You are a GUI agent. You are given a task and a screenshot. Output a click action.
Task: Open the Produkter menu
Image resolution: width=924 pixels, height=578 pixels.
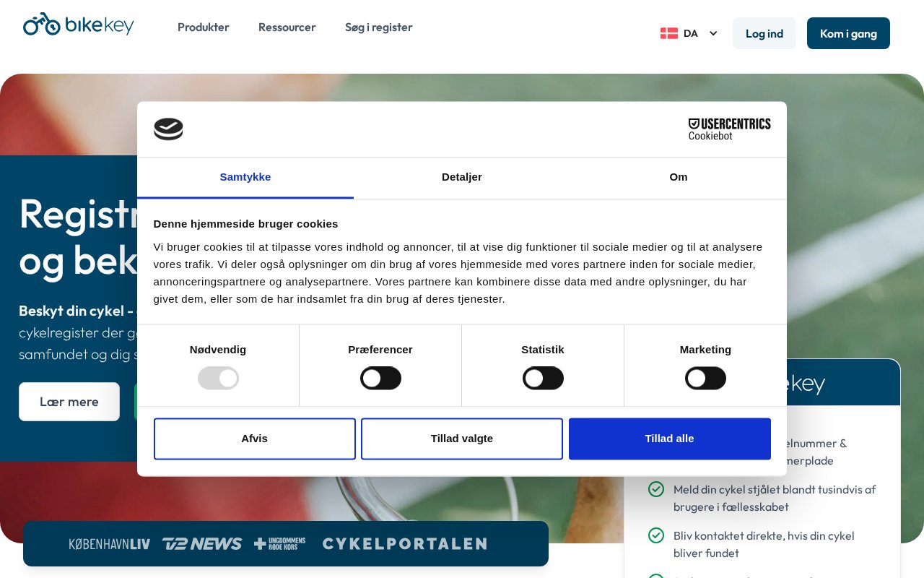tap(204, 27)
